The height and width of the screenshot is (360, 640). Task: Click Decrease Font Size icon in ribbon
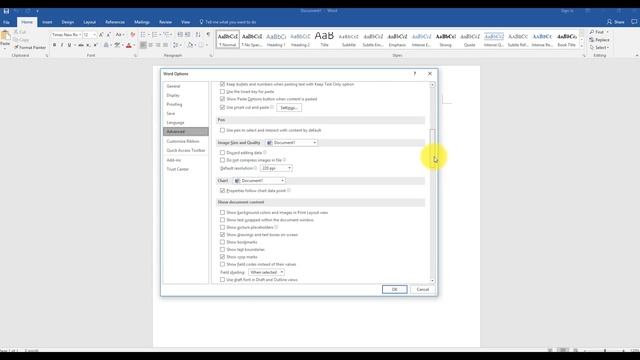coord(109,35)
